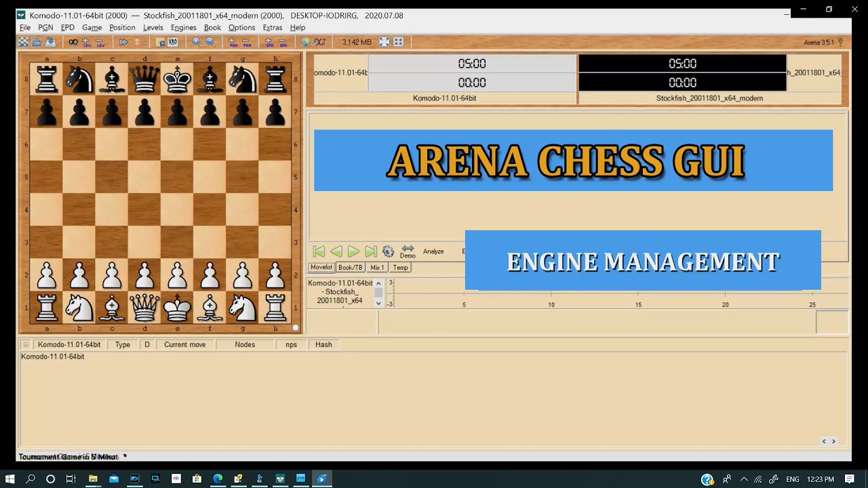The image size is (868, 488).
Task: Click the save disk toolbar icon
Action: pos(50,42)
